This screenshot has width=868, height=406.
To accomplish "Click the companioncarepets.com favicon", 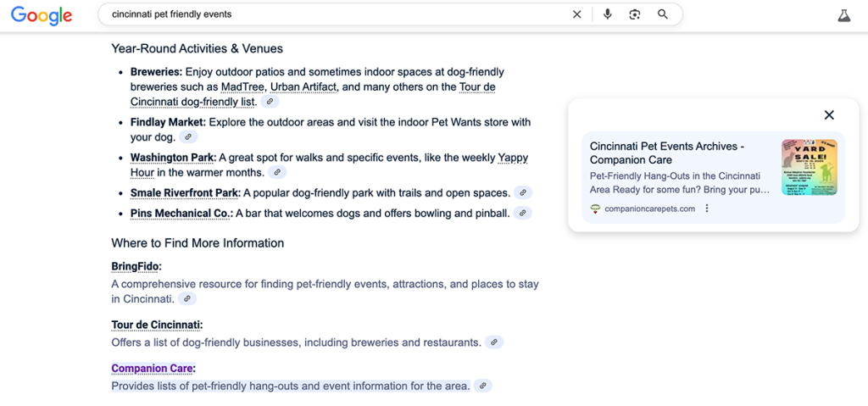I will coord(596,209).
